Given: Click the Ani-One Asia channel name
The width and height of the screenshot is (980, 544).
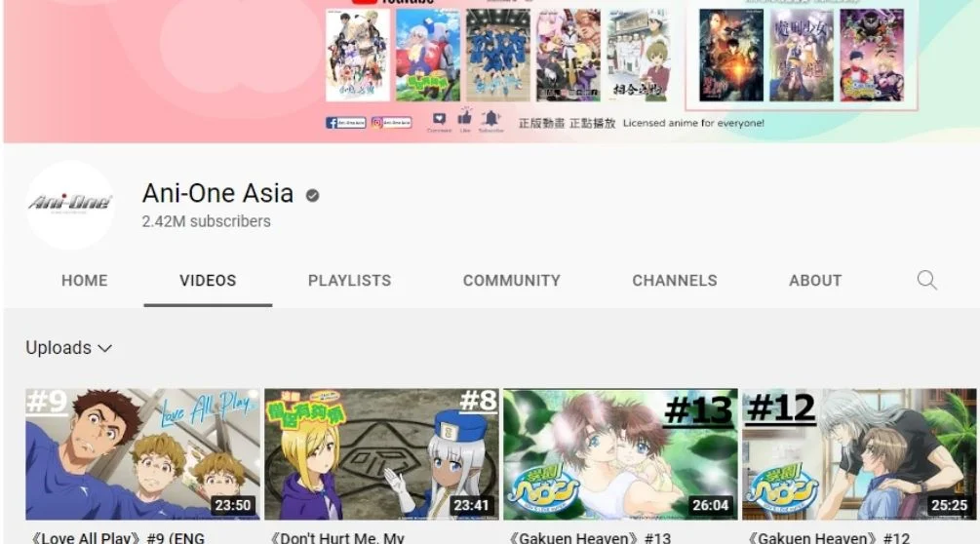Looking at the screenshot, I should [x=217, y=194].
